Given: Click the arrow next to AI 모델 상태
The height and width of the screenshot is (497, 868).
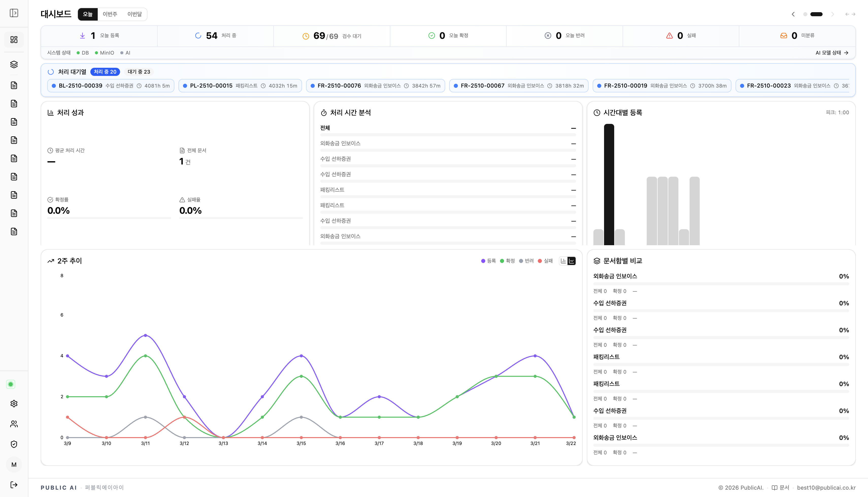Looking at the screenshot, I should pos(847,53).
